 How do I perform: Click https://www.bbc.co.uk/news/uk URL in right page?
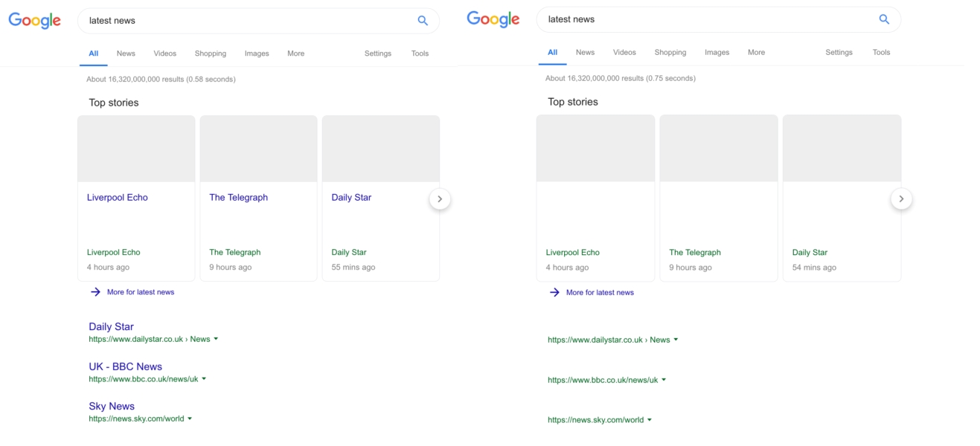pos(603,380)
